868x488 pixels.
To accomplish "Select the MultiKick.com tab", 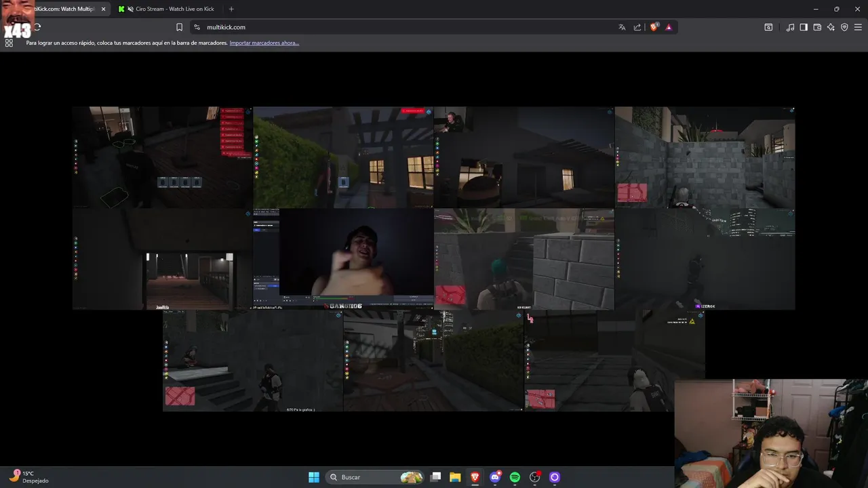I will pos(64,9).
